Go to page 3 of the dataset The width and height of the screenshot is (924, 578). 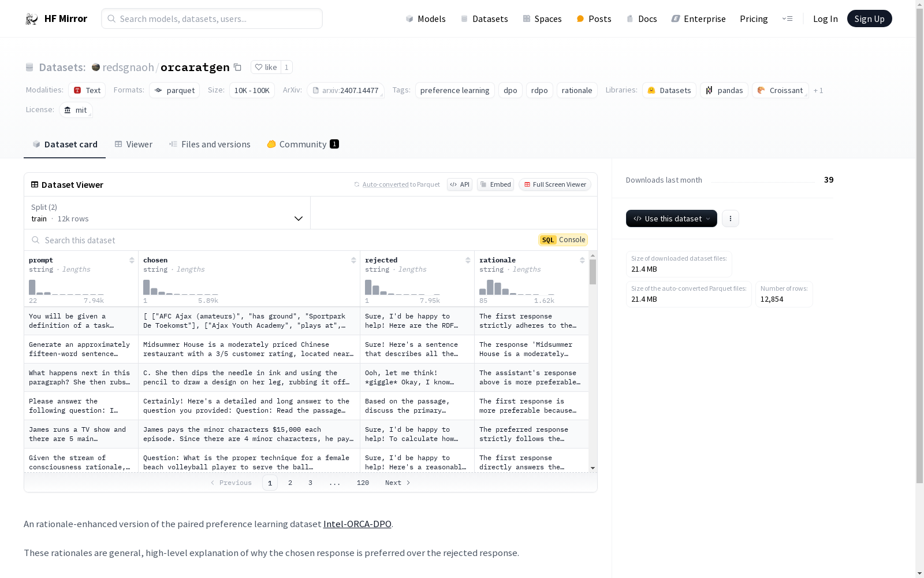(x=310, y=483)
